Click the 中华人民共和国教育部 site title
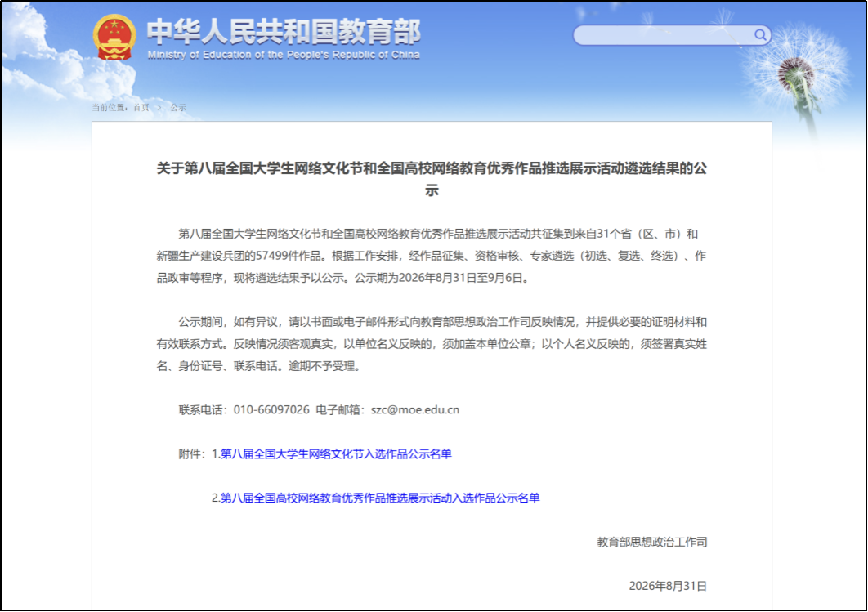 284,32
